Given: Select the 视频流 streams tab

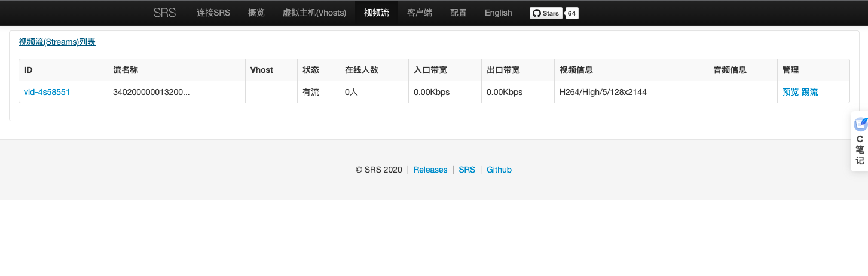Looking at the screenshot, I should tap(377, 13).
